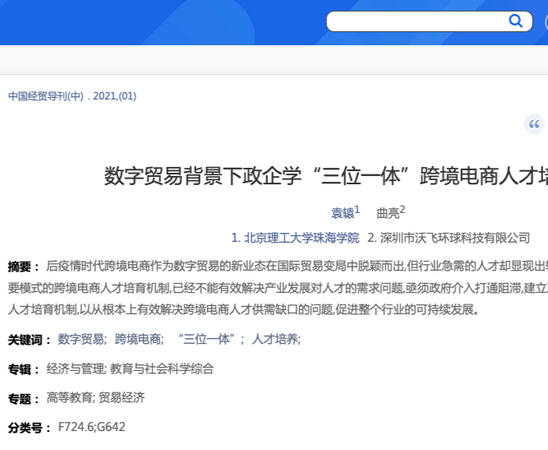Click classification number F724.6;G642
This screenshot has height=450, width=548.
(x=92, y=427)
